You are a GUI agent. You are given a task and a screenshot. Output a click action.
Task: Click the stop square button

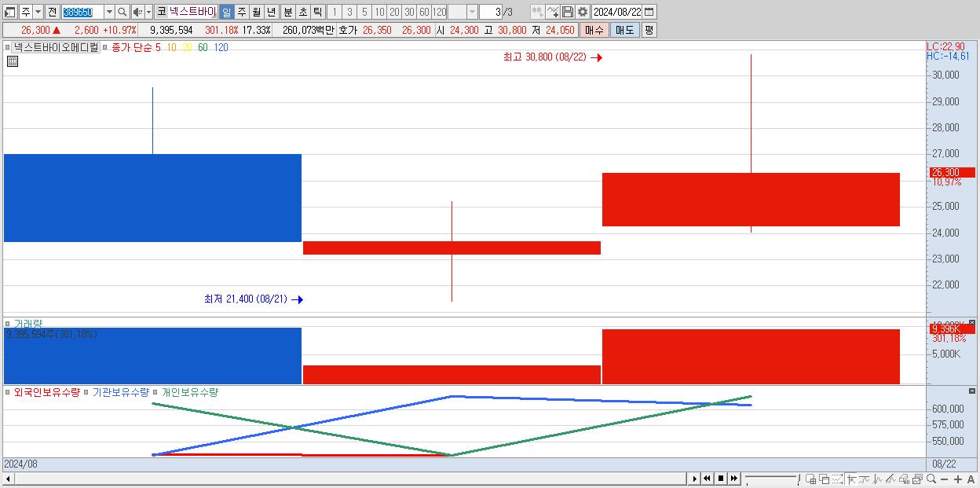pos(720,479)
